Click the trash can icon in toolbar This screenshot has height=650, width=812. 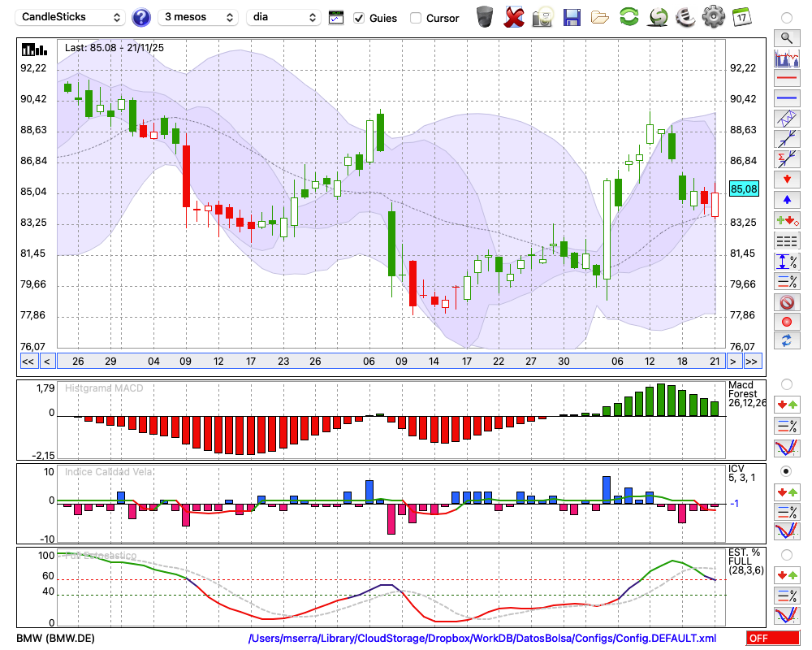coord(485,16)
